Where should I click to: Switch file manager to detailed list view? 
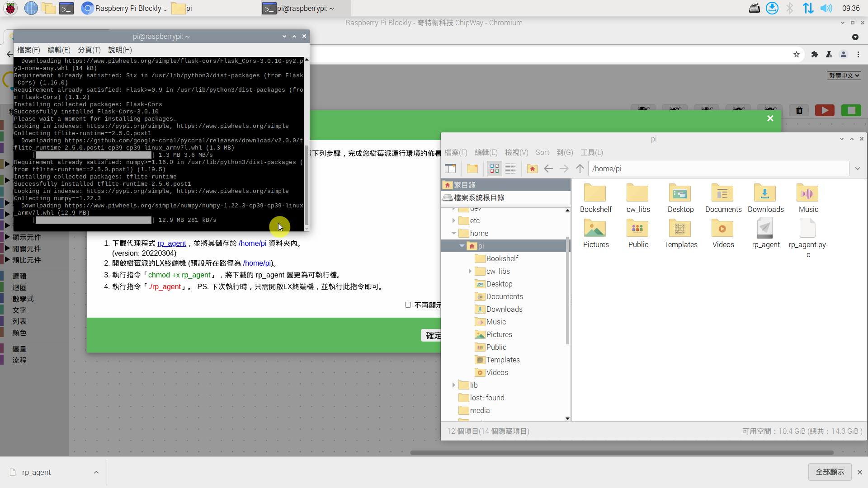[x=510, y=169]
